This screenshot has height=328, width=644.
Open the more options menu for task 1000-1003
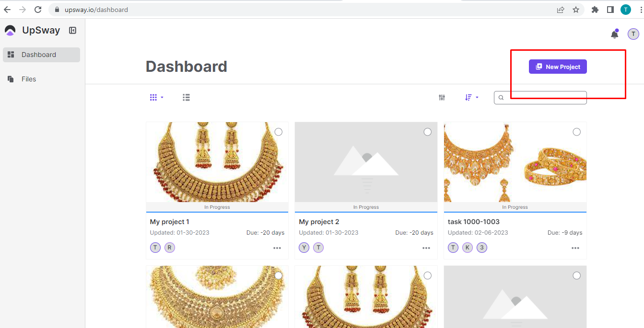tap(575, 248)
